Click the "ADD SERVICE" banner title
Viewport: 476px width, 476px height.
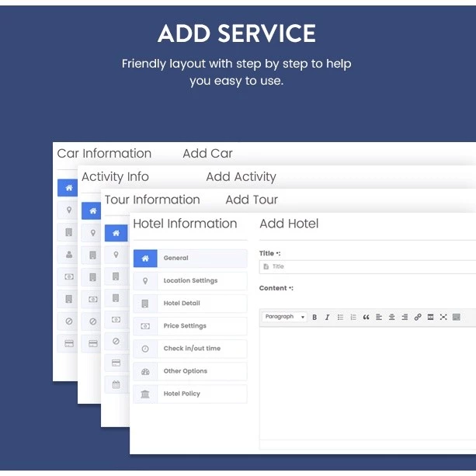click(x=237, y=33)
